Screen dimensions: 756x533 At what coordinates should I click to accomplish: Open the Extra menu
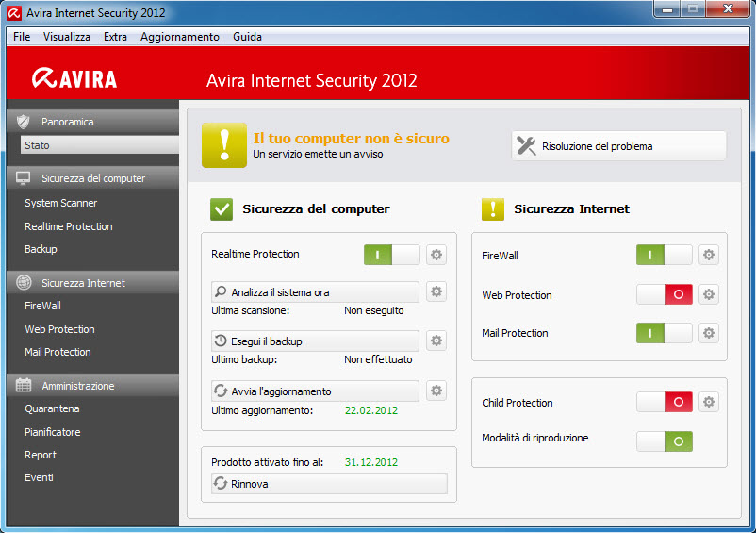pyautogui.click(x=115, y=37)
